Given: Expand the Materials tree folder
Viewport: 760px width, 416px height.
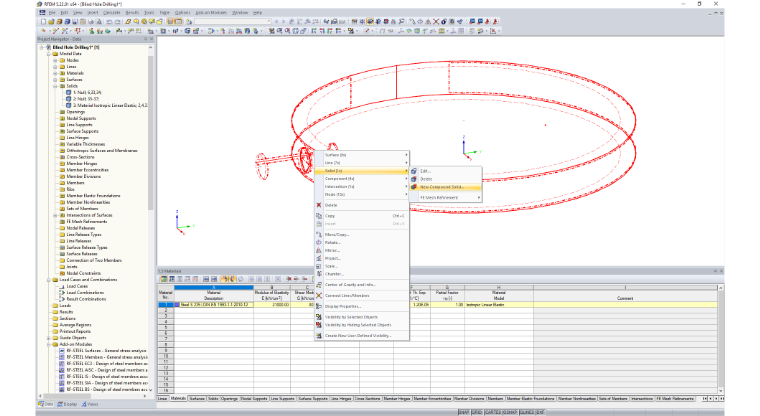Looking at the screenshot, I should point(55,73).
